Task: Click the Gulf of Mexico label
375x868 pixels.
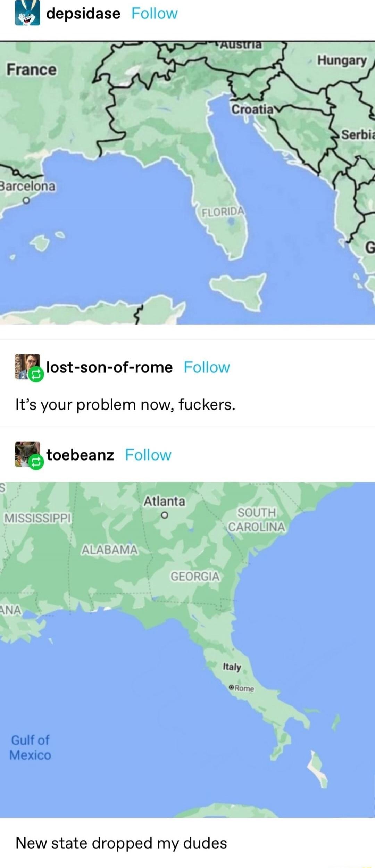Action: (x=30, y=747)
